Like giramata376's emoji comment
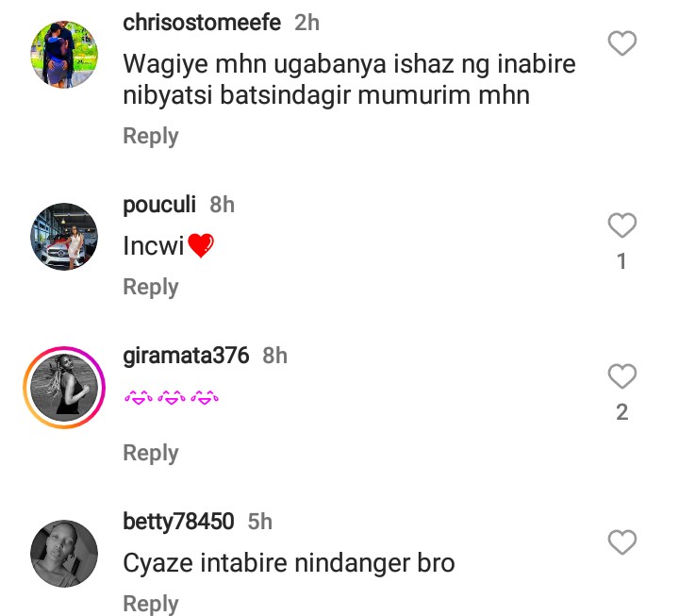Image resolution: width=679 pixels, height=616 pixels. (621, 377)
